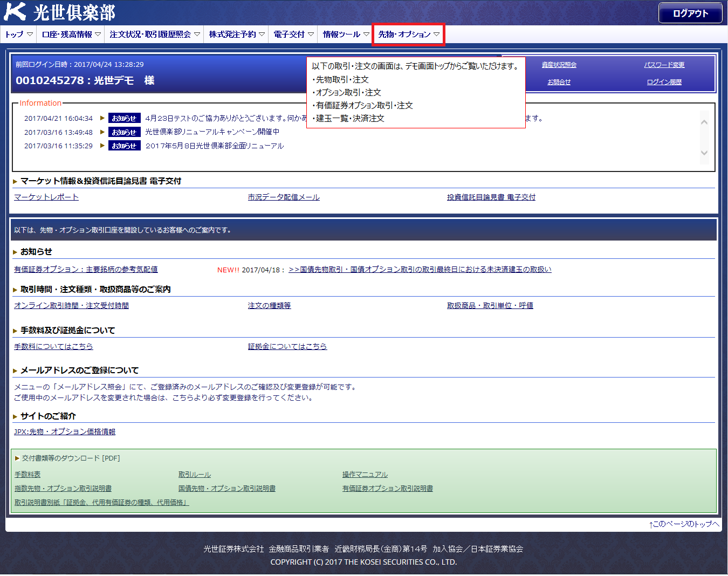Click the 光世倶楽部 logo in the header

point(59,12)
